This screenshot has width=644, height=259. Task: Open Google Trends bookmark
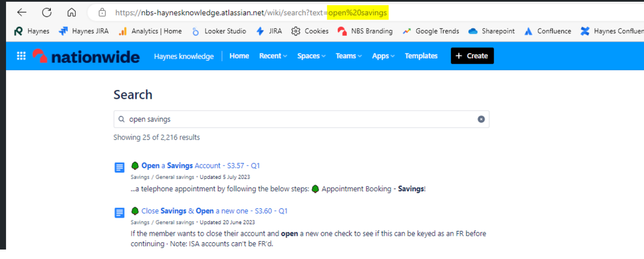(x=430, y=31)
